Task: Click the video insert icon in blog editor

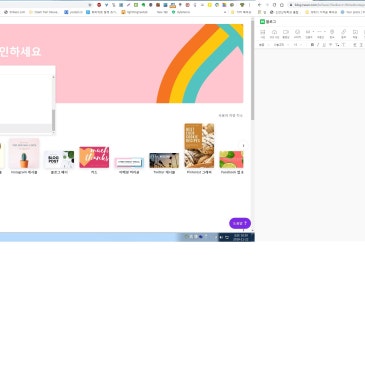Action: click(x=286, y=32)
